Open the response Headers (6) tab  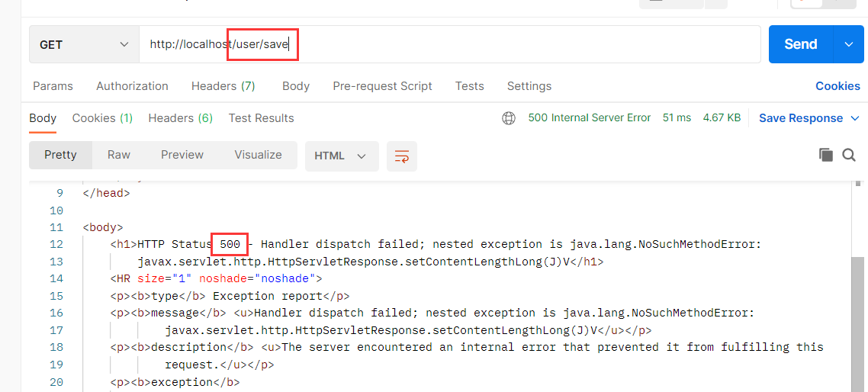[180, 118]
